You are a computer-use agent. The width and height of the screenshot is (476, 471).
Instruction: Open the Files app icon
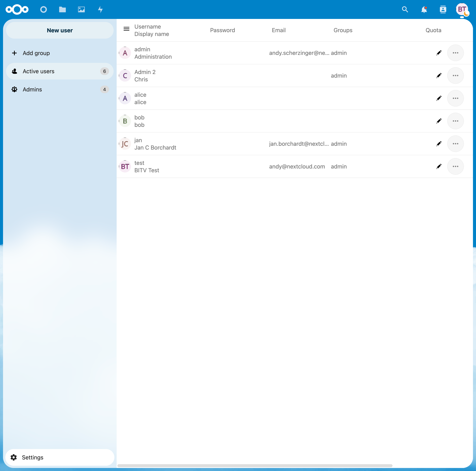tap(62, 10)
